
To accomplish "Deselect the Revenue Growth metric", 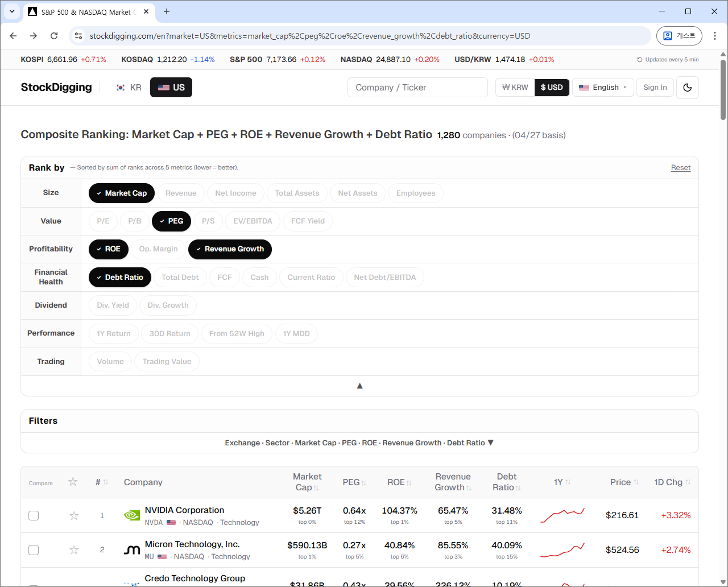I will (x=230, y=249).
